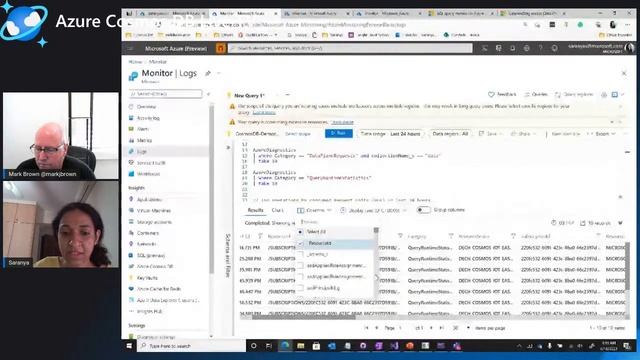Viewport: 640px width, 360px height.
Task: Expand the results details chevron
Action: pyautogui.click(x=620, y=223)
